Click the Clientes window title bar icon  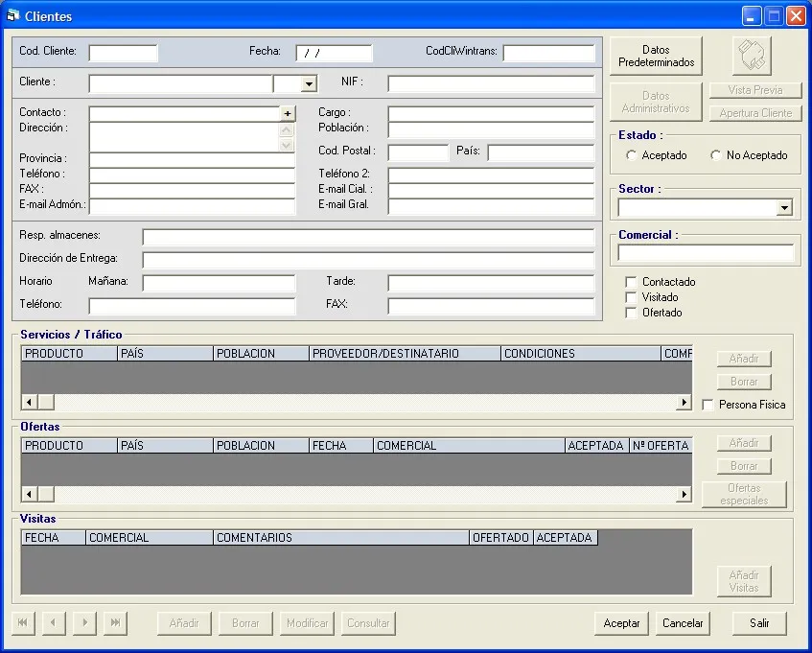pos(12,15)
